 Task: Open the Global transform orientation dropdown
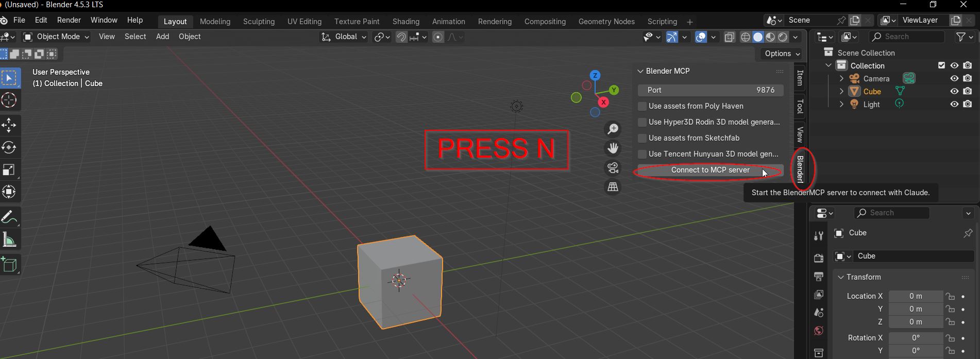[344, 37]
